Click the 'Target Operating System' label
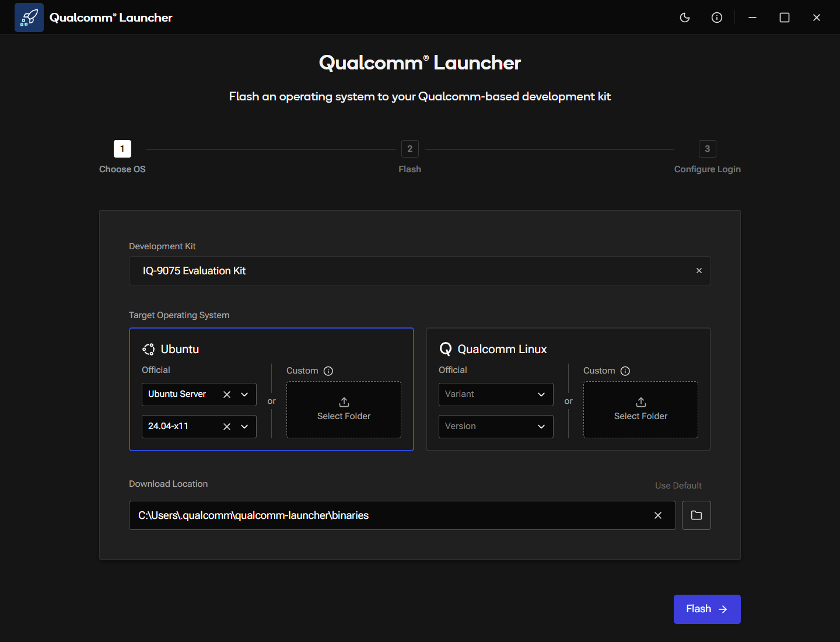The width and height of the screenshot is (840, 642). [x=179, y=315]
